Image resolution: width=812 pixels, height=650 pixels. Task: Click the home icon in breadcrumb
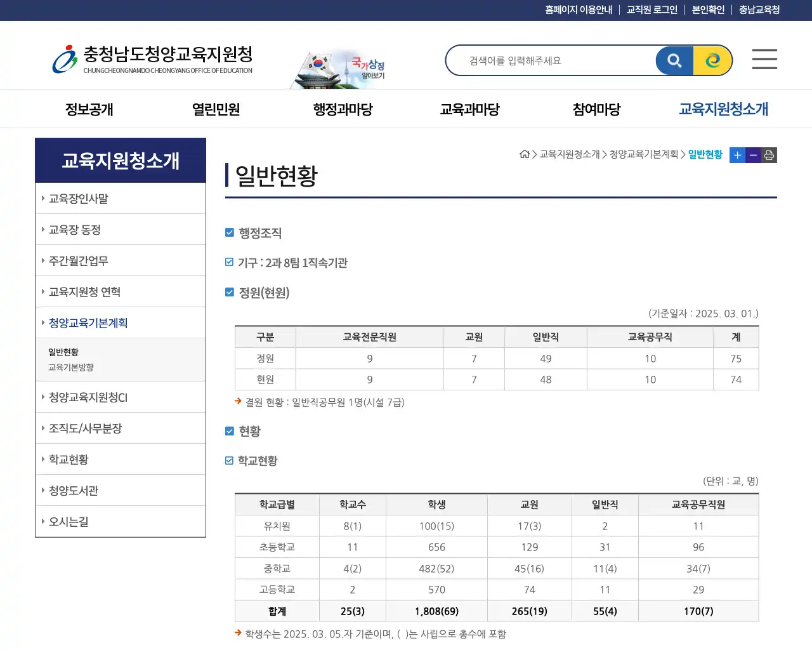[524, 154]
